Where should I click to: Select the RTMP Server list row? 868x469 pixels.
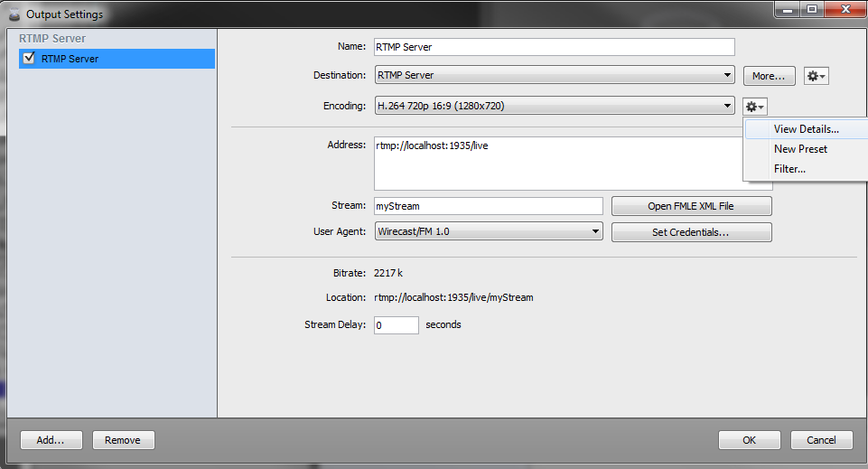coord(117,59)
